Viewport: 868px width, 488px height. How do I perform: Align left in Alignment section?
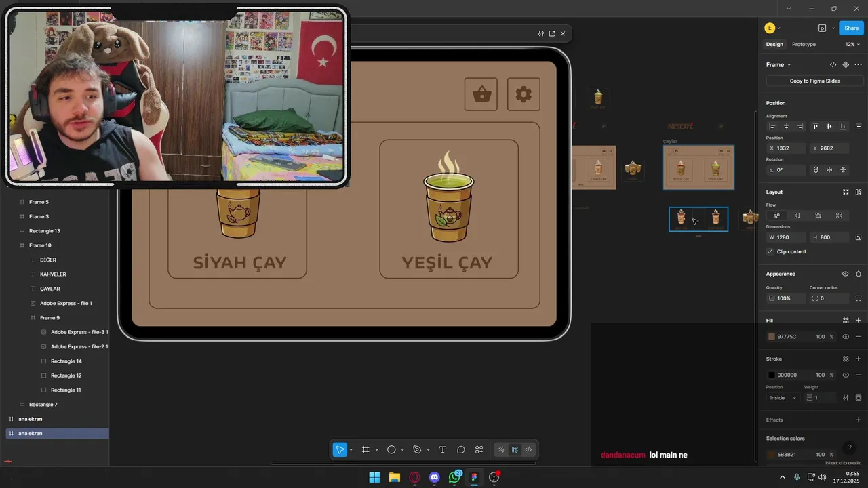772,127
